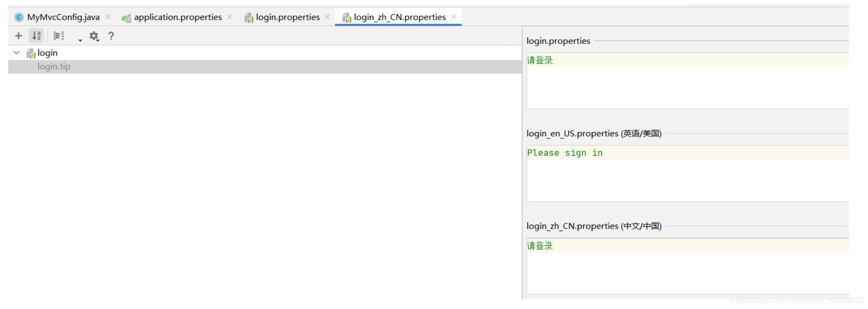
Task: Edit the login_zh_CN.properties value field
Action: pos(688,266)
